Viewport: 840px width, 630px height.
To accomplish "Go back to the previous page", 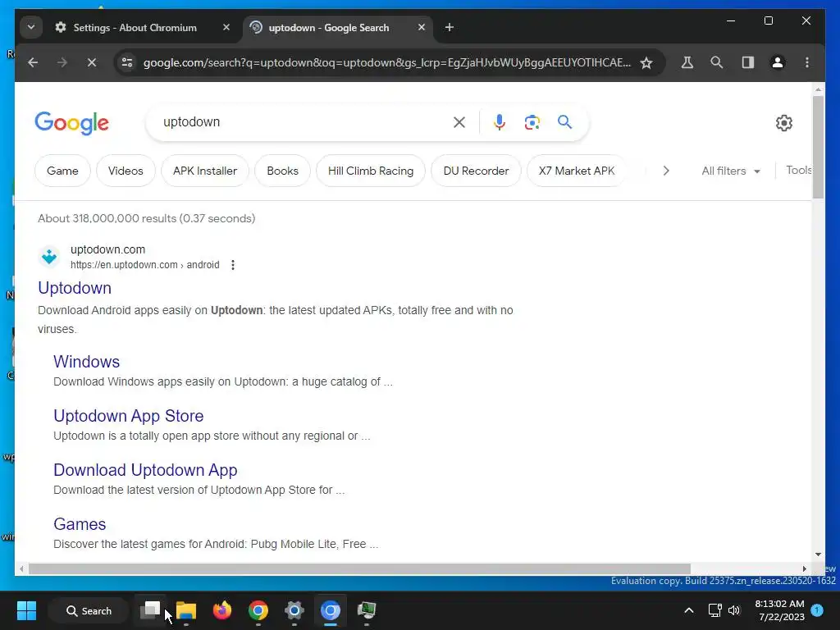I will pyautogui.click(x=33, y=62).
